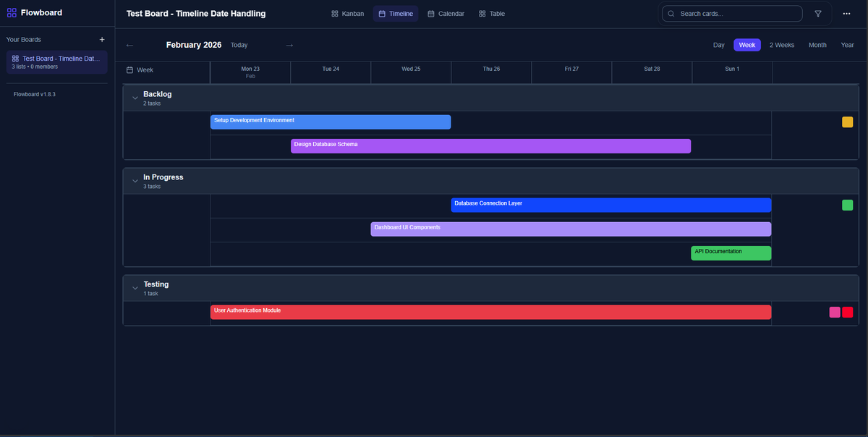Click the Thu 26 column header

491,72
